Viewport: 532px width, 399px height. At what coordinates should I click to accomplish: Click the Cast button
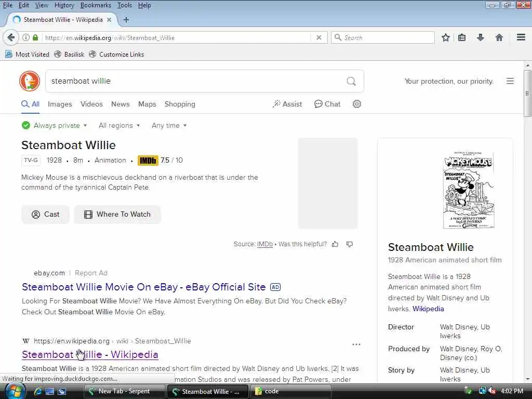[x=46, y=215]
